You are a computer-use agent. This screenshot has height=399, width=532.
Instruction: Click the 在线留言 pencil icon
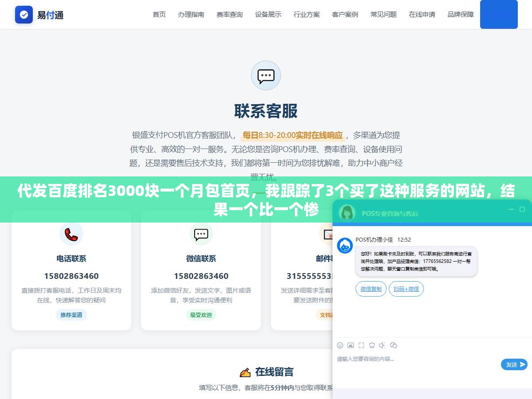(245, 372)
